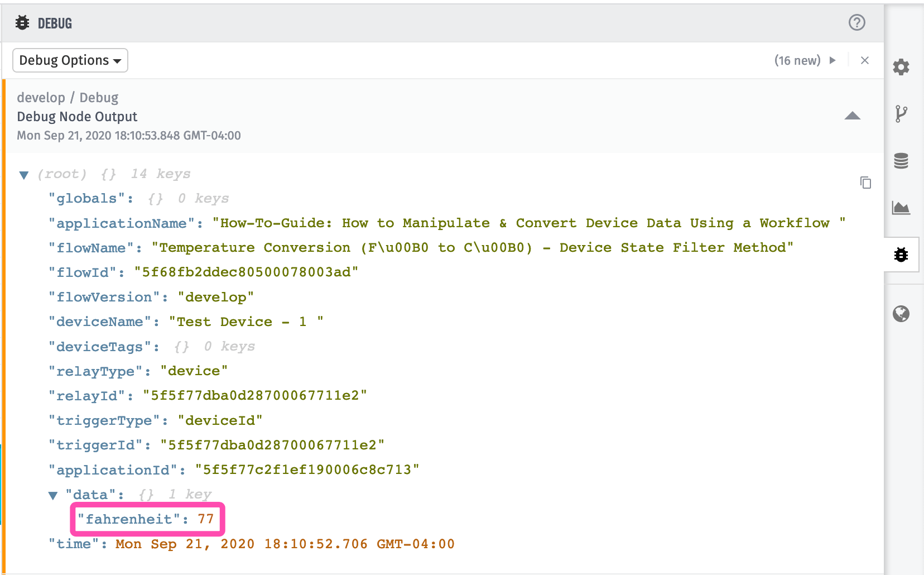Screen dimensions: 924x575
Task: Select the bug debug sidebar tab
Action: click(901, 255)
